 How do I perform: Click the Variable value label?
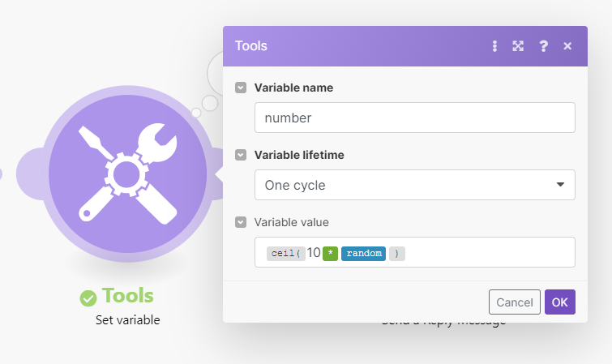coord(292,222)
